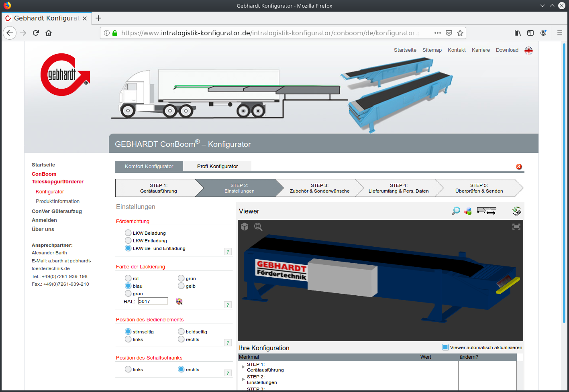Image resolution: width=569 pixels, height=392 pixels.
Task: Open ConVer Güteraufzug sidebar link
Action: click(x=57, y=211)
